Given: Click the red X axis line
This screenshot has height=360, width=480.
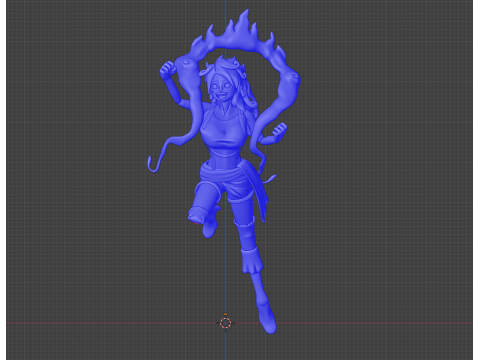Looking at the screenshot, I should coord(100,323).
